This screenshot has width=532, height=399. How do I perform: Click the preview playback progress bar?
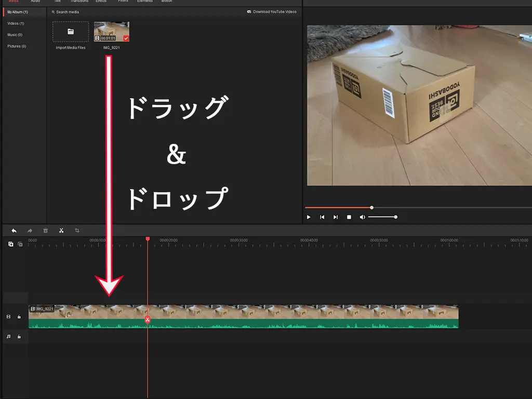(418, 207)
